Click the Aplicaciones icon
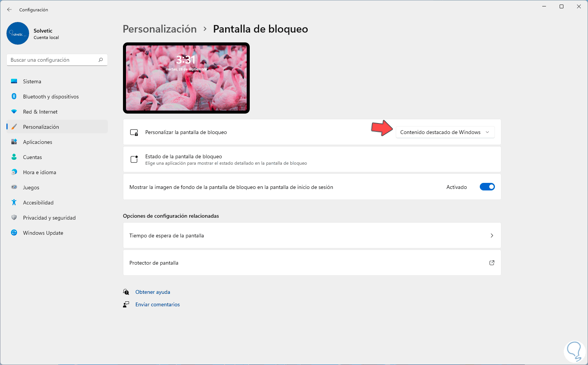 [14, 142]
